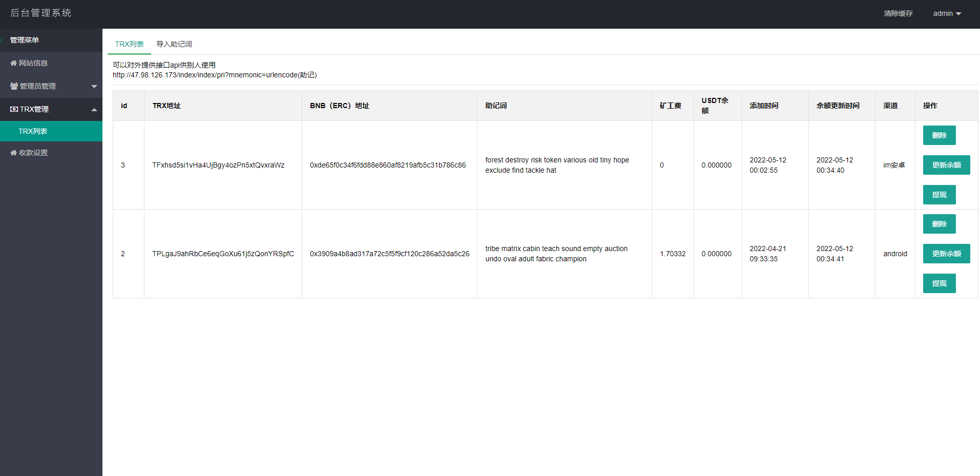Collapse the TRX管理 menu arrow
The image size is (980, 476).
tap(94, 110)
